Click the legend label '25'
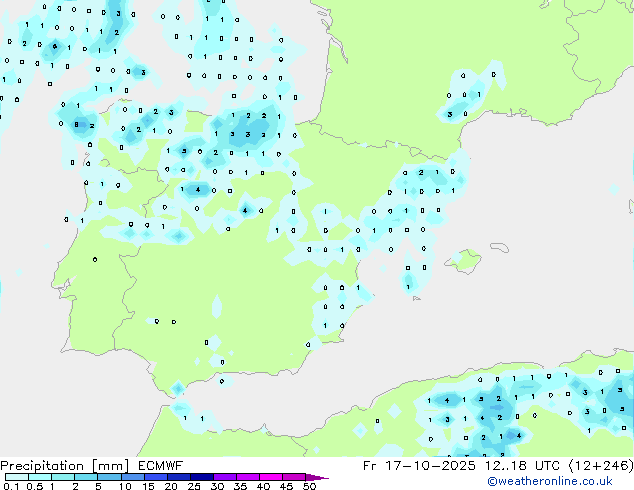Viewport: 634px width, 490px height. 194,486
